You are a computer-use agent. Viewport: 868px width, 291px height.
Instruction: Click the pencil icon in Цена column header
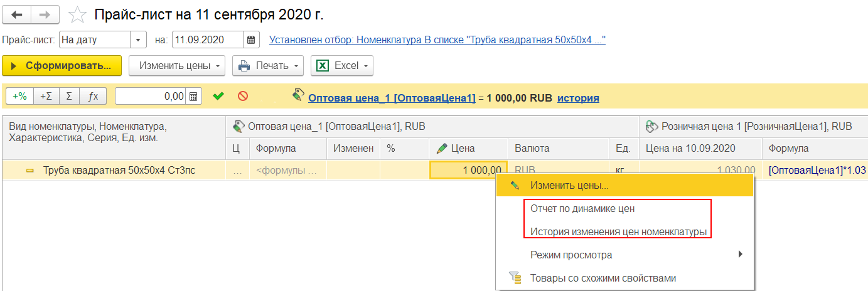tap(441, 149)
